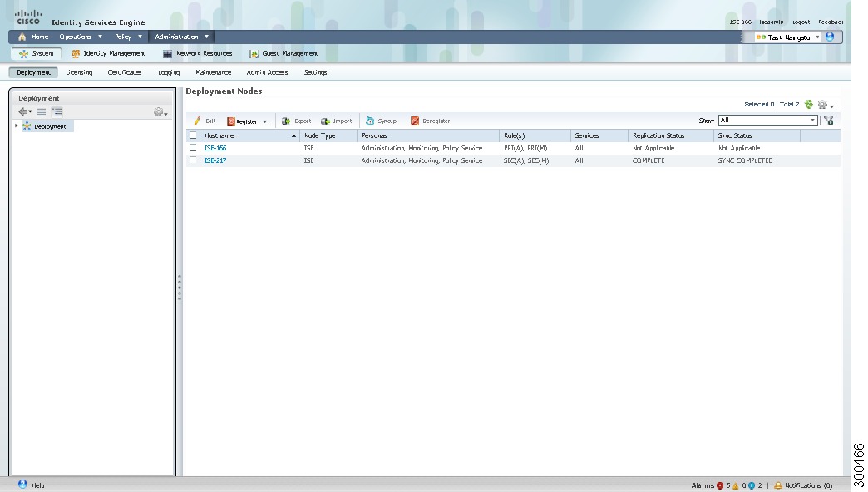The width and height of the screenshot is (868, 492).
Task: Open the ISE-217 hostname link
Action: 215,160
